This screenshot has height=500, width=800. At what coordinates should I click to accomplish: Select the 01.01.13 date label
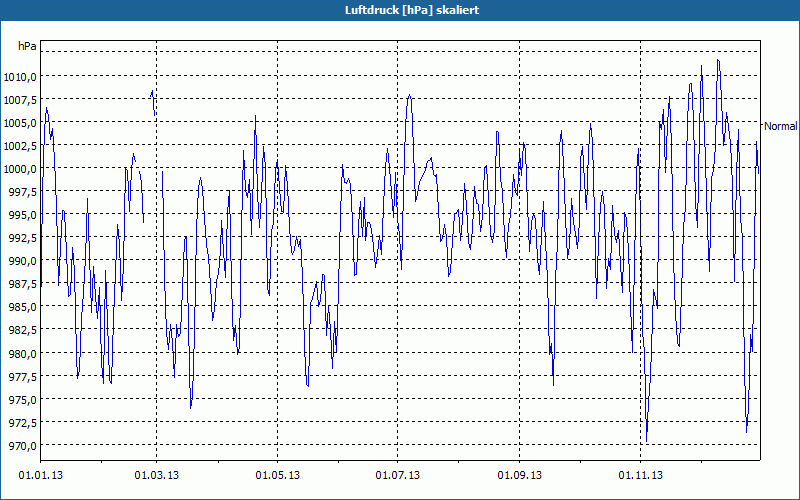click(41, 476)
